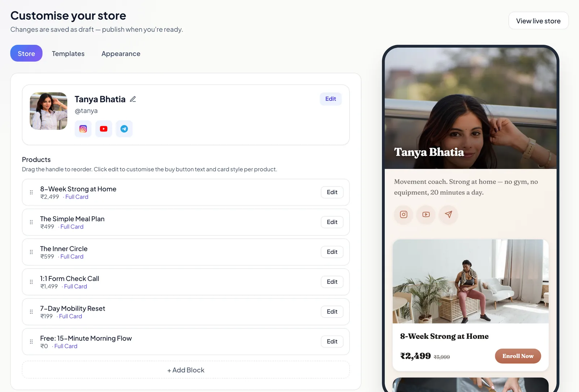Viewport: 579px width, 392px height.
Task: Click Full Card label under 1:1 Form Check Call
Action: tap(75, 286)
